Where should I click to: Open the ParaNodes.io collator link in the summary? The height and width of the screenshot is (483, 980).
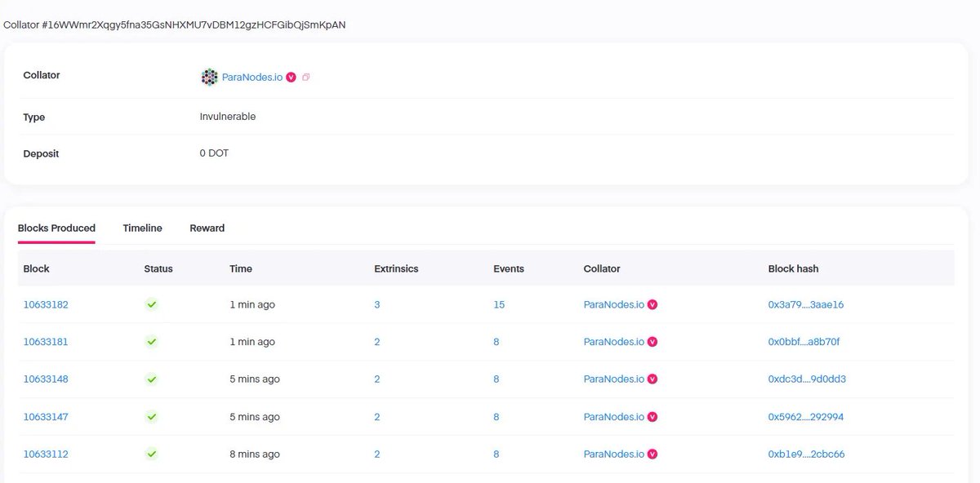tap(252, 78)
